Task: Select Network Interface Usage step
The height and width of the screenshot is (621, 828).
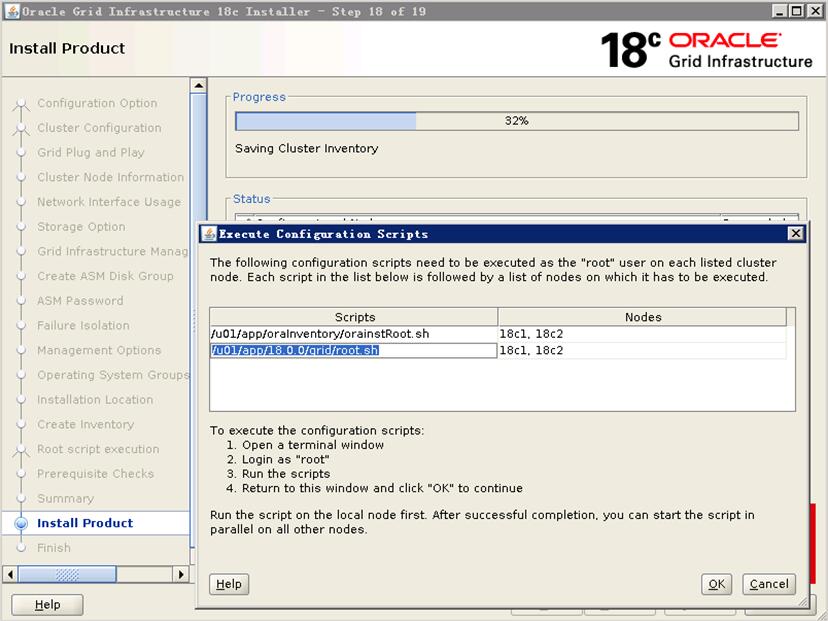Action: 109,202
